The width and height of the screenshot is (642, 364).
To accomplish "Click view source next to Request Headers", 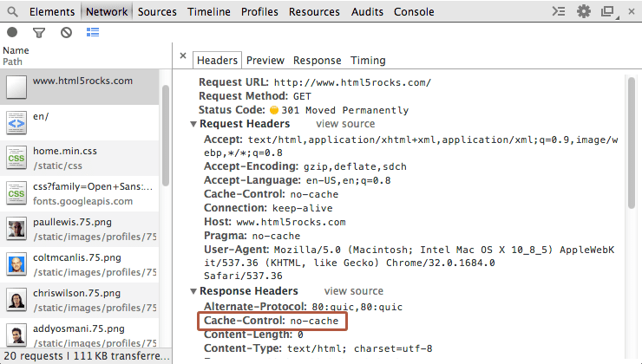I will [345, 124].
